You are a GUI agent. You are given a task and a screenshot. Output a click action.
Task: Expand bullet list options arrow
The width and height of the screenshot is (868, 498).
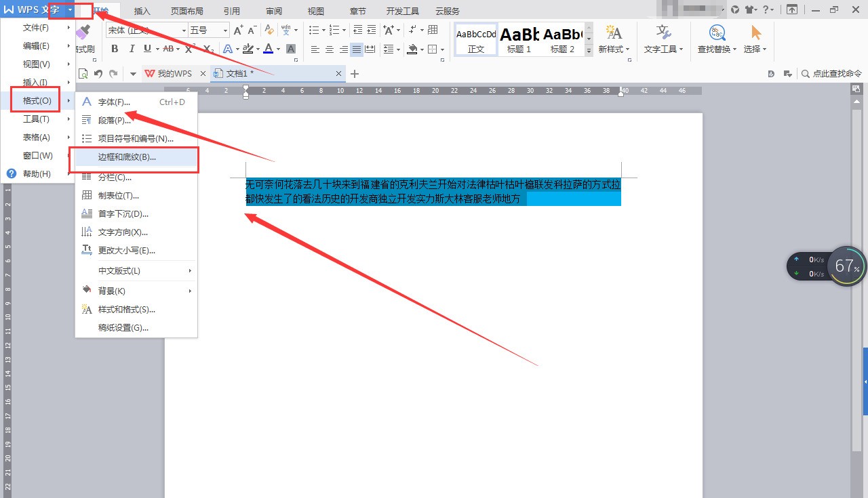(x=323, y=30)
